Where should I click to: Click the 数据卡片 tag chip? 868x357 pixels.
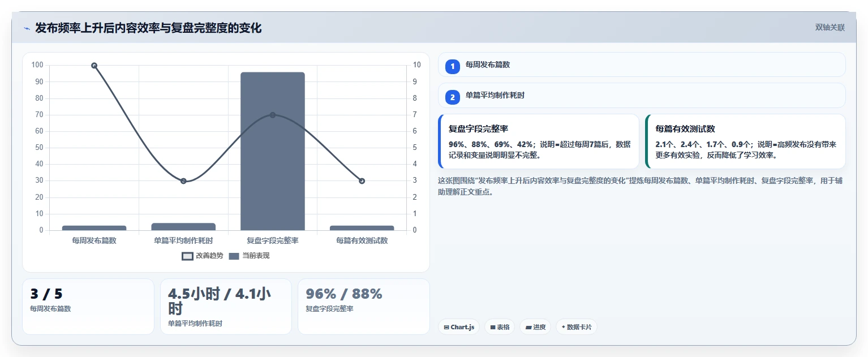577,327
